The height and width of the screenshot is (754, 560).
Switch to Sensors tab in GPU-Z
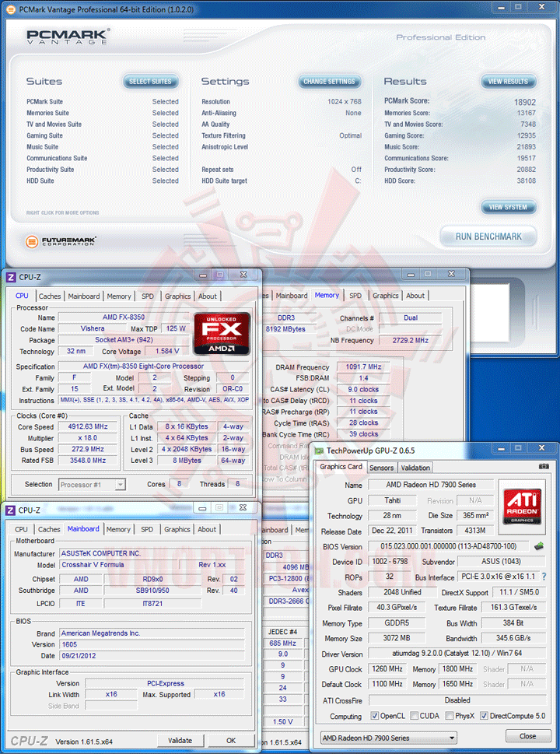coord(382,468)
